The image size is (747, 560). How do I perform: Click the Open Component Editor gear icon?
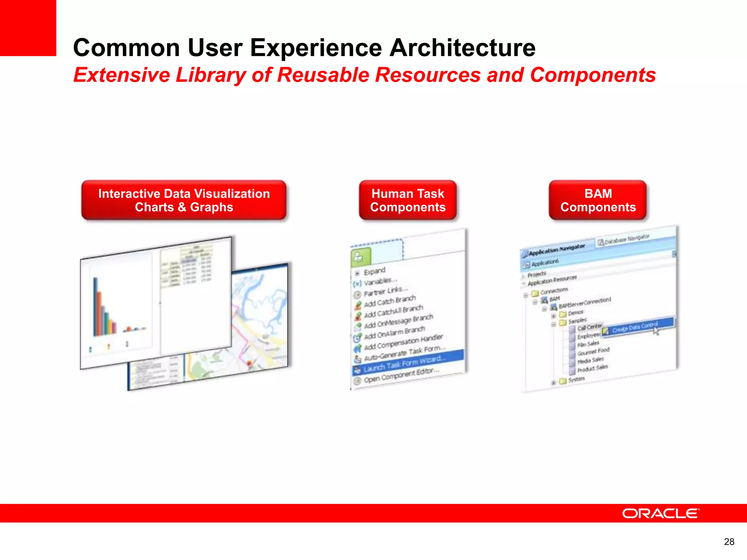(x=357, y=381)
